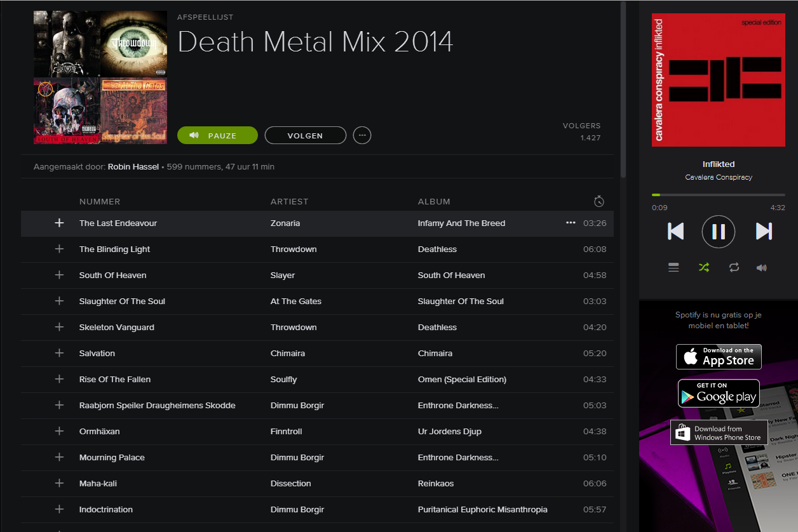
Task: Pause playback with round player button
Action: point(719,232)
